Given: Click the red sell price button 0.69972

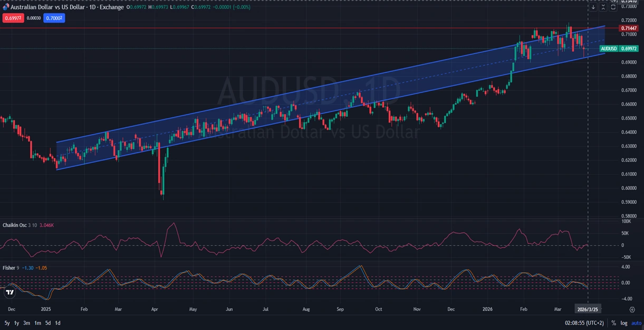Looking at the screenshot, I should (13, 17).
